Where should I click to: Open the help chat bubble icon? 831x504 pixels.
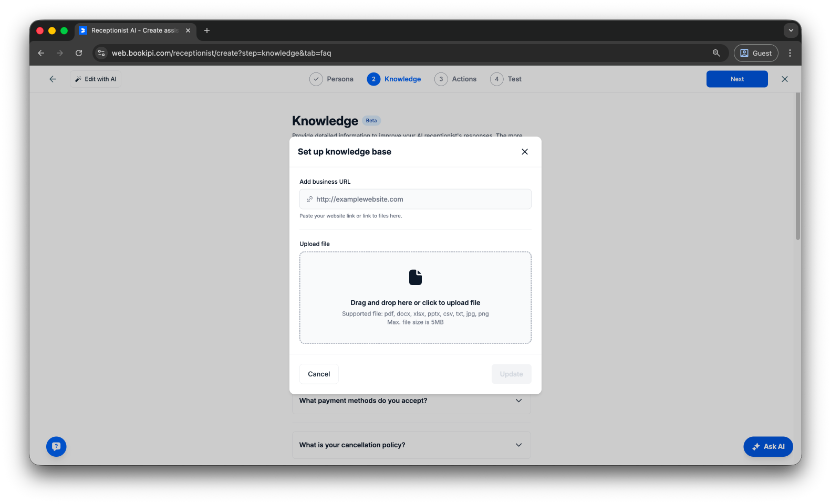pos(56,446)
